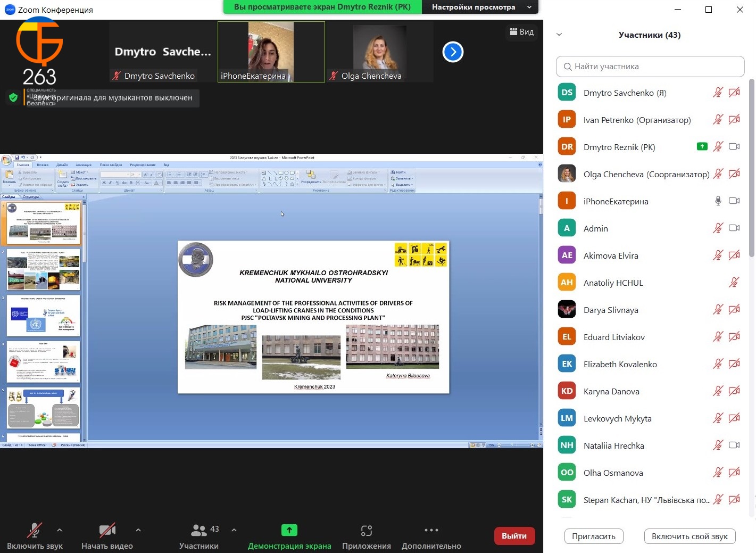Open the Рецензирование ribbon tab
Screen dimensions: 756x553
(143, 165)
